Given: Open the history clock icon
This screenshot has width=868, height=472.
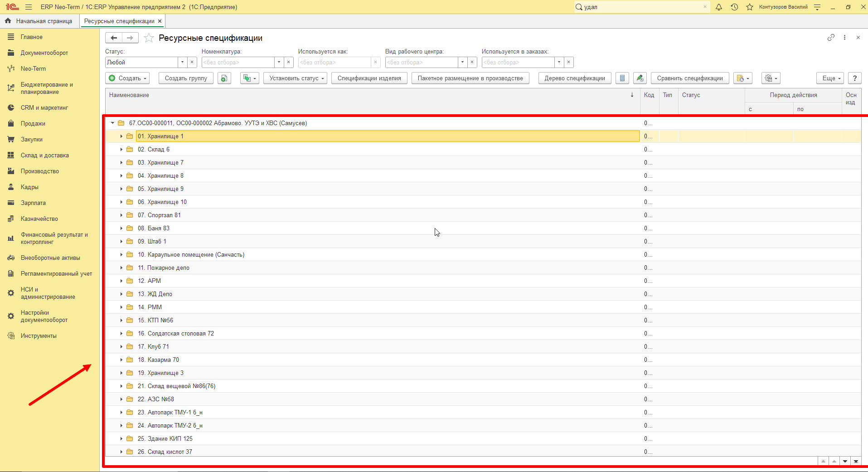Looking at the screenshot, I should click(734, 7).
